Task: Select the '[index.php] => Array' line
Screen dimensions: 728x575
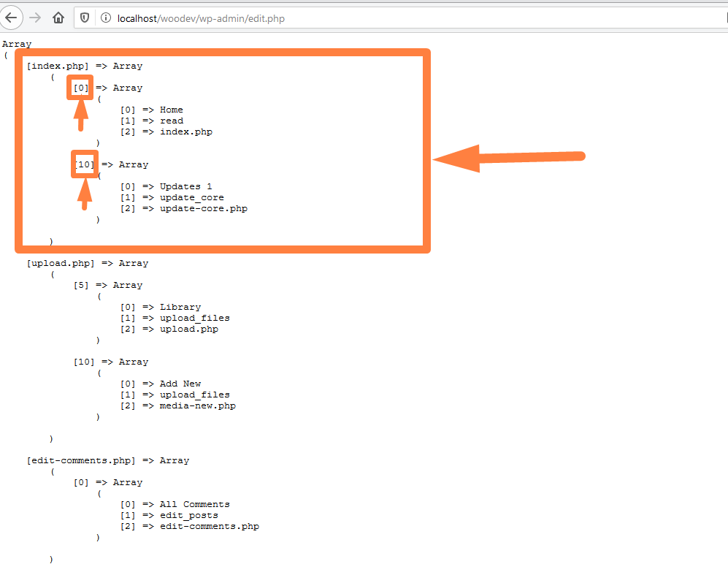Action: [x=85, y=66]
